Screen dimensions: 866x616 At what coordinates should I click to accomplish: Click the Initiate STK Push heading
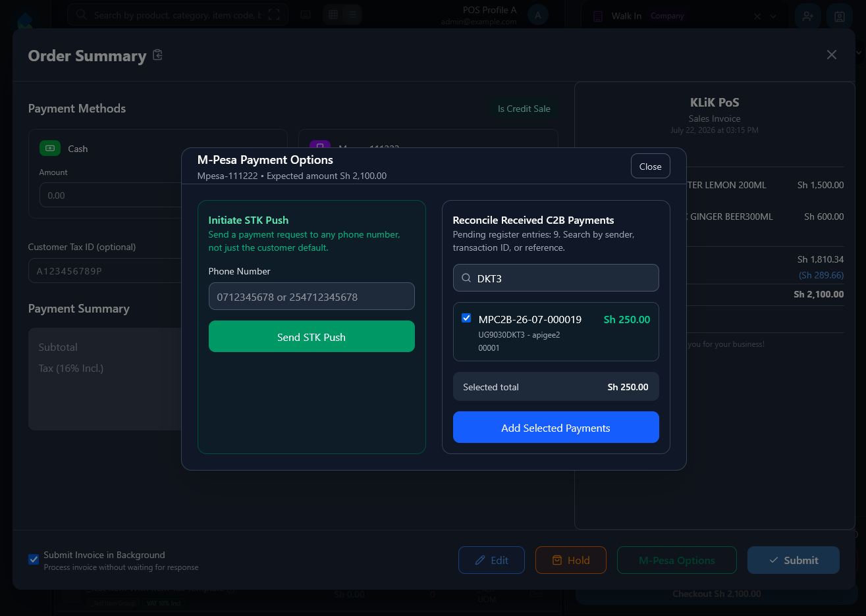click(x=248, y=220)
